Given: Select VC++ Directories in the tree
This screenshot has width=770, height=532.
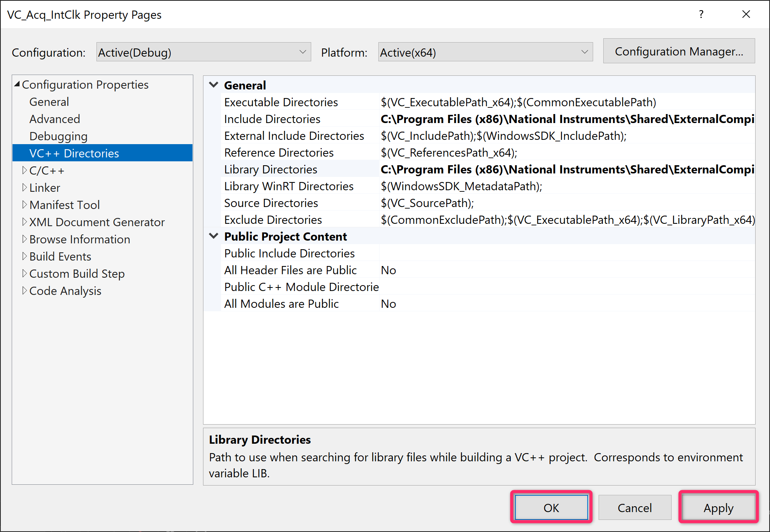Looking at the screenshot, I should (102, 153).
